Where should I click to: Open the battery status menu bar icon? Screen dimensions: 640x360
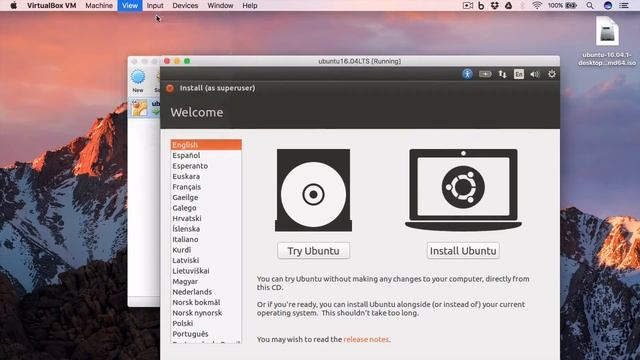tap(562, 5)
